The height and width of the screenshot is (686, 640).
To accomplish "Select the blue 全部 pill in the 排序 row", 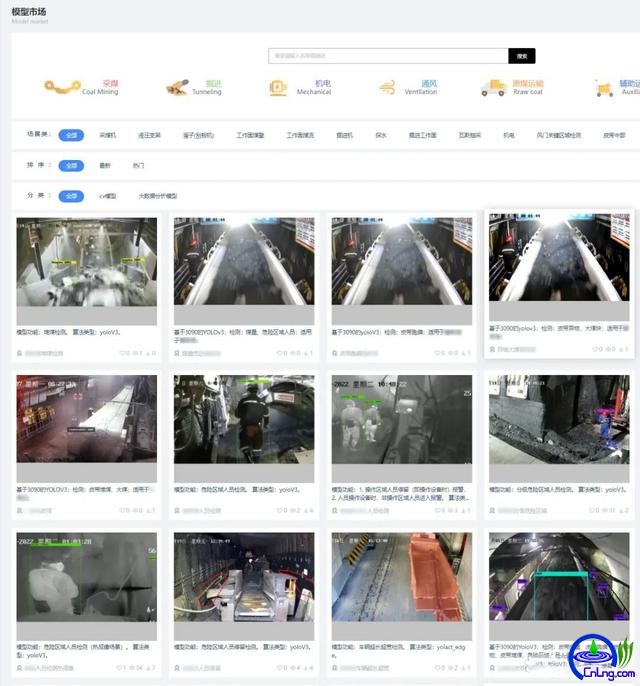I will (71, 165).
